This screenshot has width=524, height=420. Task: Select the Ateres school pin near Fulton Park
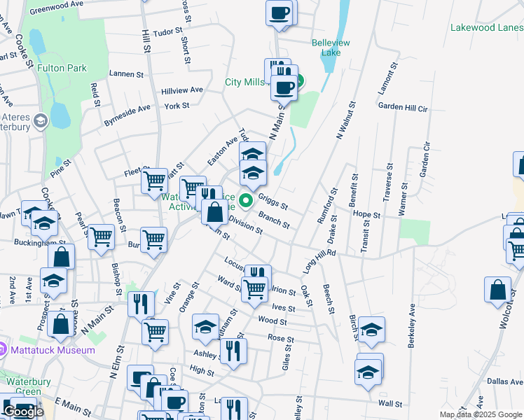[x=41, y=122]
